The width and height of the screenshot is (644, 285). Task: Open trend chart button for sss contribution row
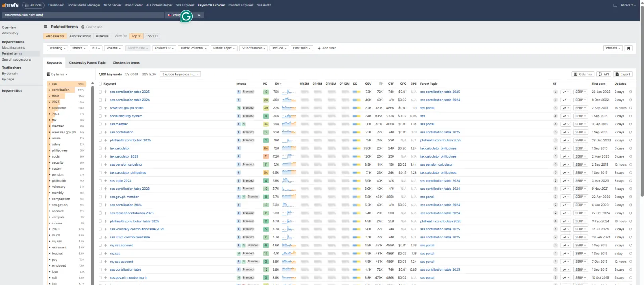coord(566,132)
